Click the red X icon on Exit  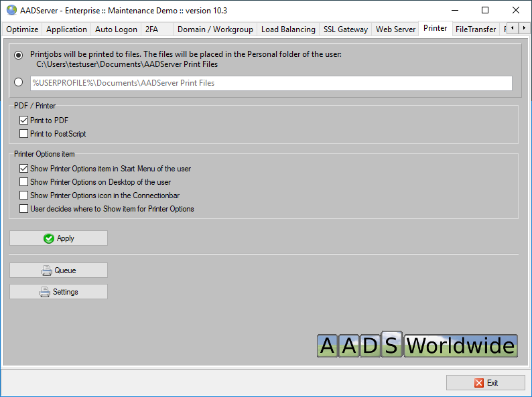[x=478, y=383]
